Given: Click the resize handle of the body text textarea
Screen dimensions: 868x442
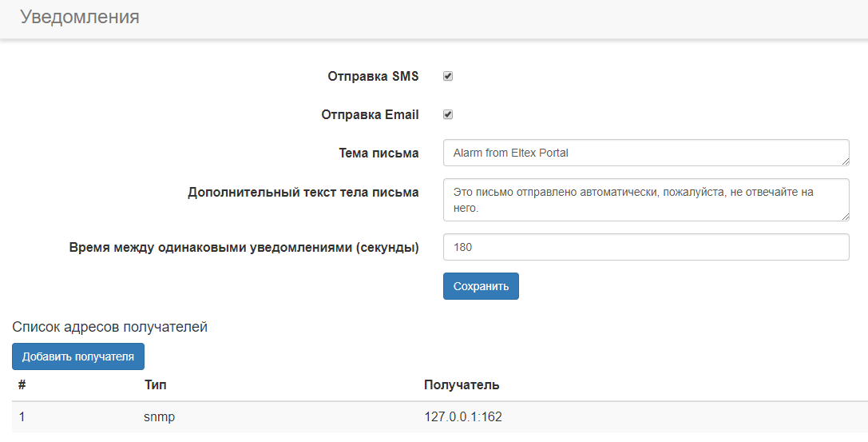Looking at the screenshot, I should click(x=845, y=217).
